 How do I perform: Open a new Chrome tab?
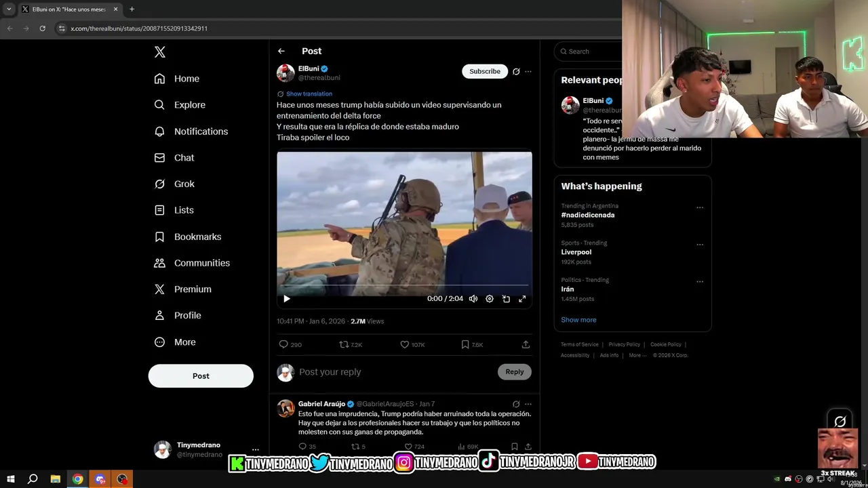point(132,9)
